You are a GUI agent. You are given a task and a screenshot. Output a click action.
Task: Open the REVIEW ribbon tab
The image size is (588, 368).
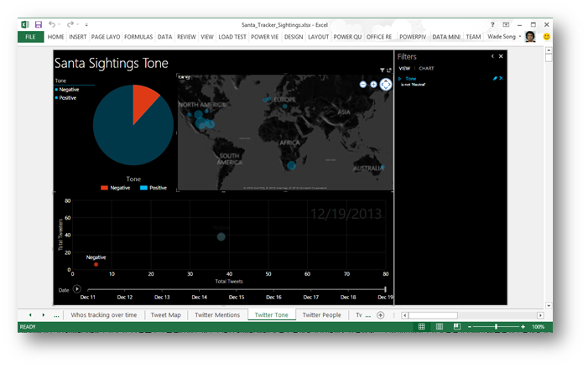[186, 37]
